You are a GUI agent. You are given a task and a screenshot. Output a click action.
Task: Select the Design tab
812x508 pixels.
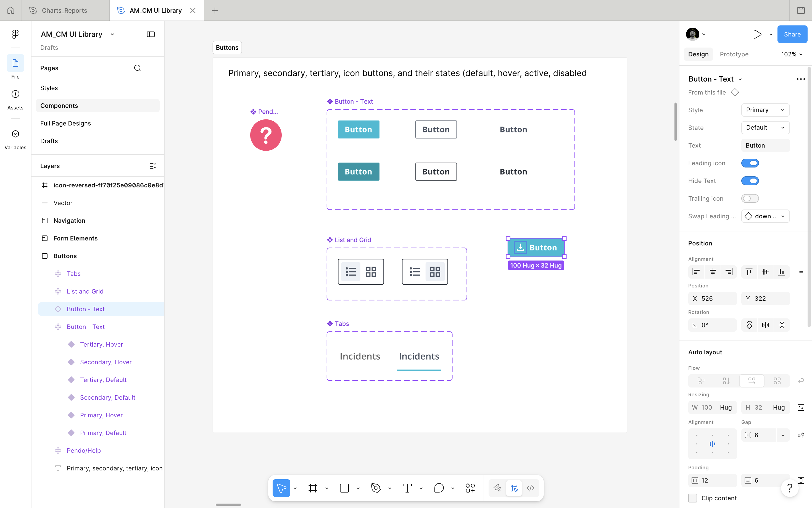698,54
